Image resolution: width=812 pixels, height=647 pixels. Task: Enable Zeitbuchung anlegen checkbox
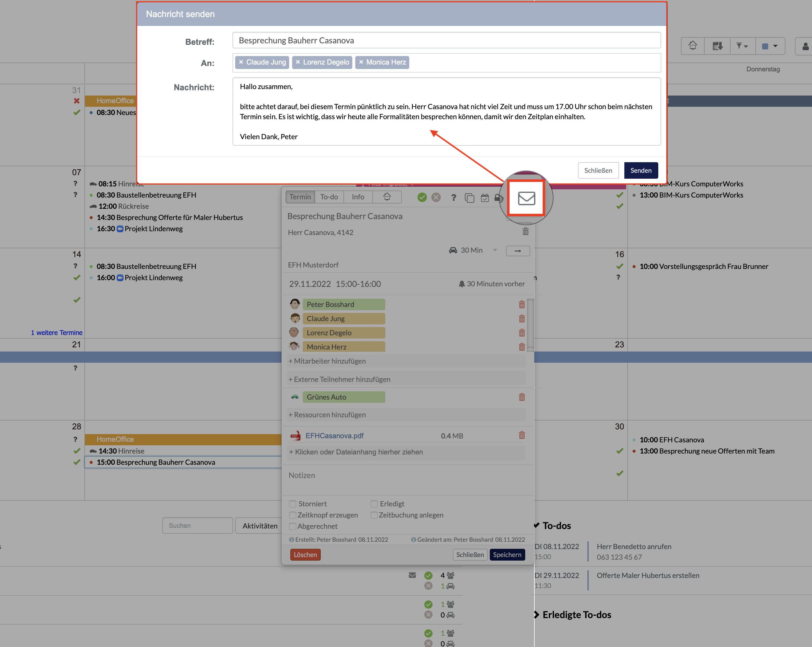click(374, 515)
